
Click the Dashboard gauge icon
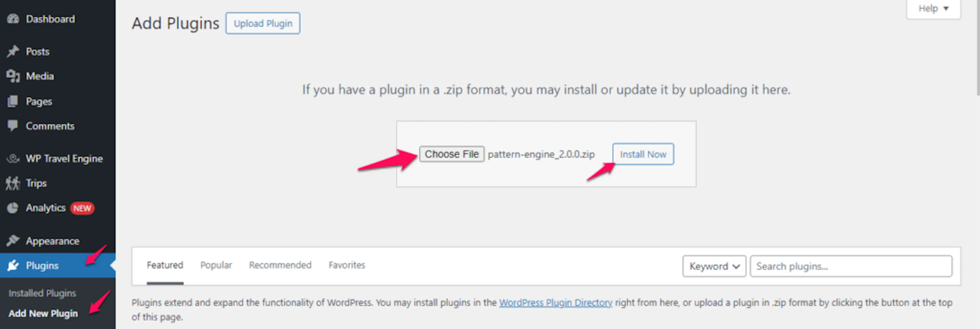(13, 19)
